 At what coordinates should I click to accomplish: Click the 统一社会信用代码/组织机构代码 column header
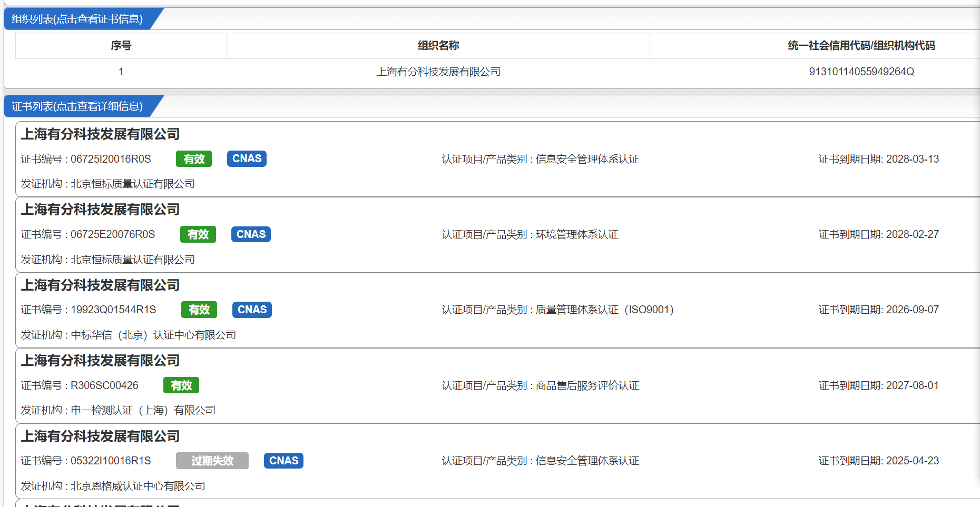pos(861,46)
